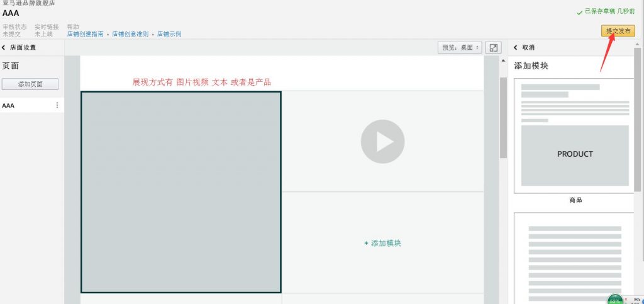Choose the text module thumbnail below 商品
The image size is (644, 304).
click(575, 258)
